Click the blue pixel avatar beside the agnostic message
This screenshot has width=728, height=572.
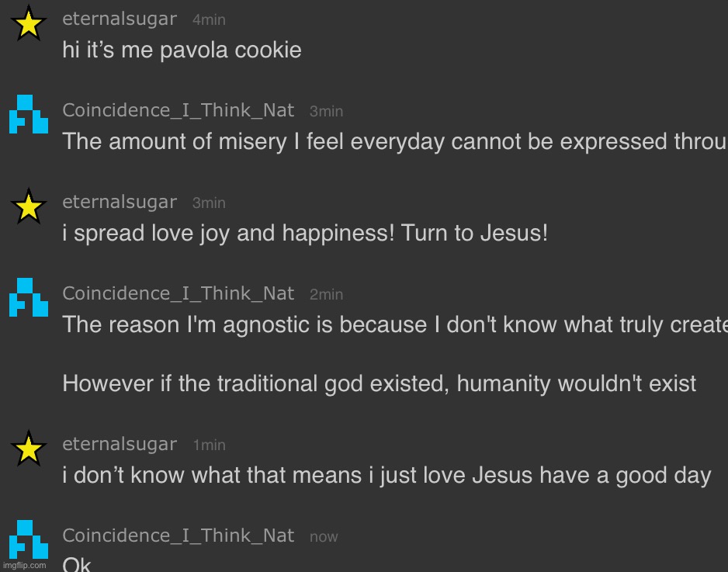[29, 297]
